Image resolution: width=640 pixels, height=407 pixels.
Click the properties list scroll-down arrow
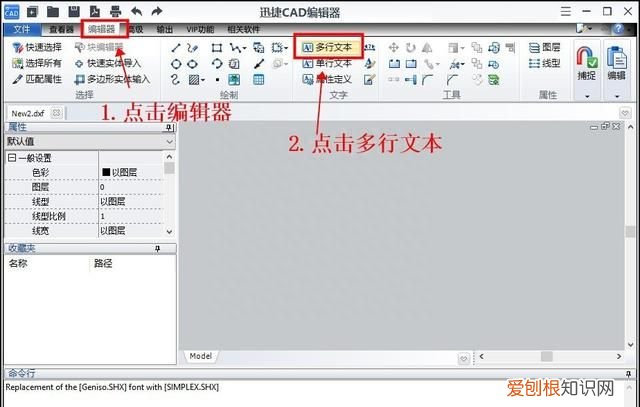(169, 231)
